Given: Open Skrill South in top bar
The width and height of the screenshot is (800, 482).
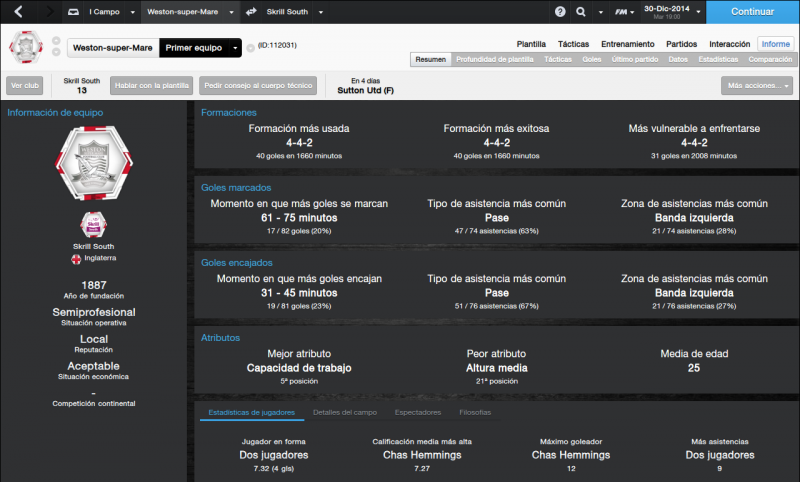Looking at the screenshot, I should (287, 12).
